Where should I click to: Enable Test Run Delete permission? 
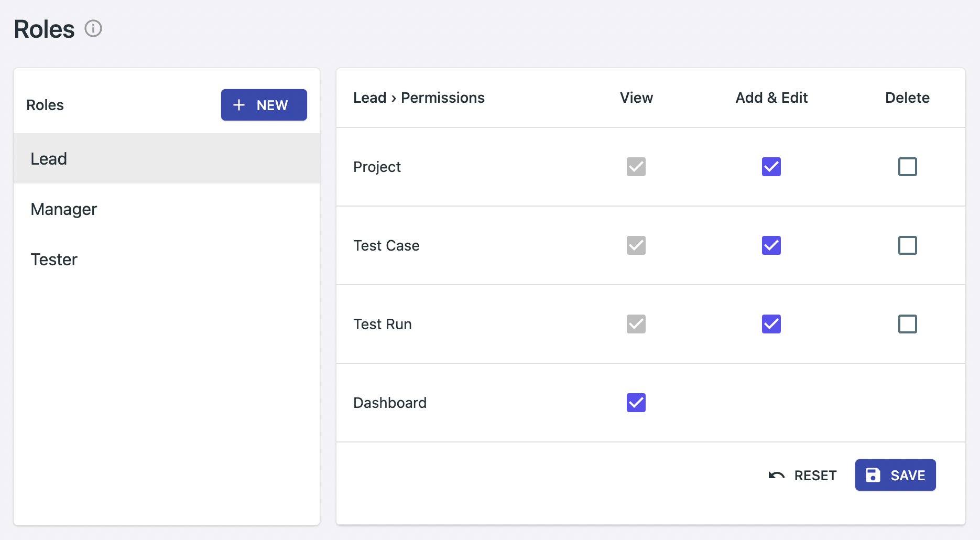[x=907, y=324]
